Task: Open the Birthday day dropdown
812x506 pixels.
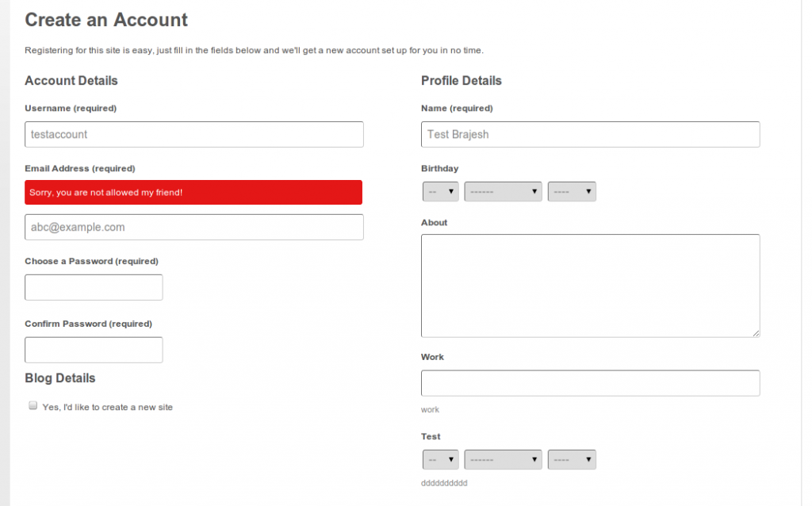Action: [x=440, y=191]
